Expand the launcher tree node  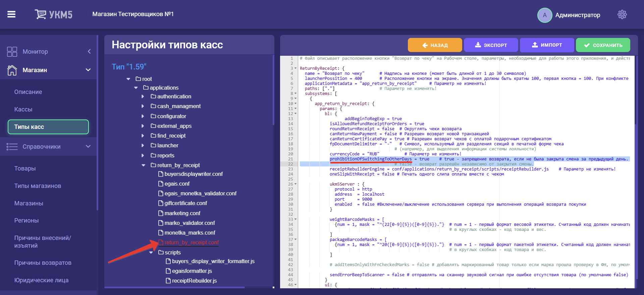pos(143,145)
